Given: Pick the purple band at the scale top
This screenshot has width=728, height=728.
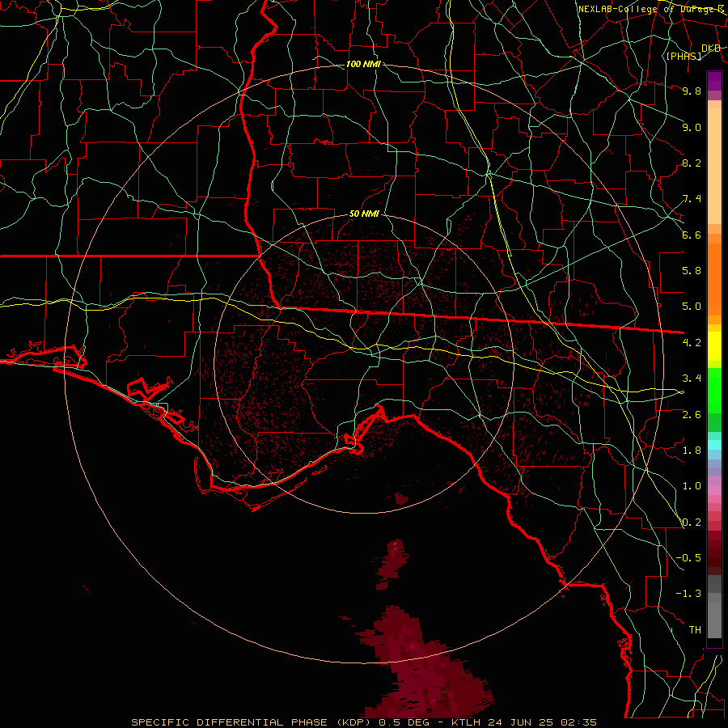Looking at the screenshot, I should [x=714, y=81].
